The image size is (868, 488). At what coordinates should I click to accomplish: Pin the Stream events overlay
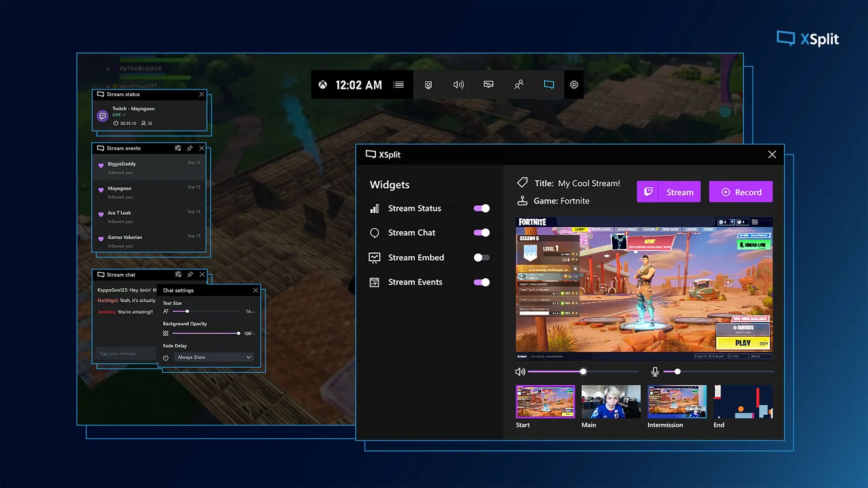pyautogui.click(x=190, y=148)
